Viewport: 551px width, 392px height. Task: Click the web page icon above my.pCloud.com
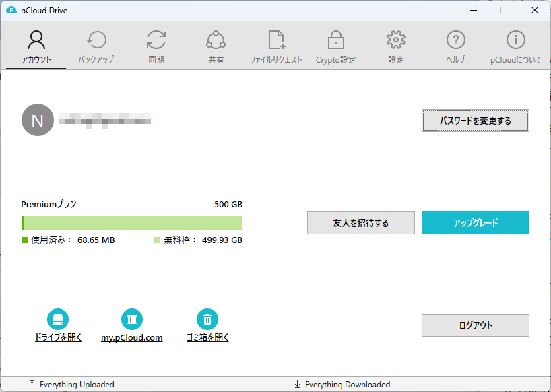pyautogui.click(x=132, y=319)
